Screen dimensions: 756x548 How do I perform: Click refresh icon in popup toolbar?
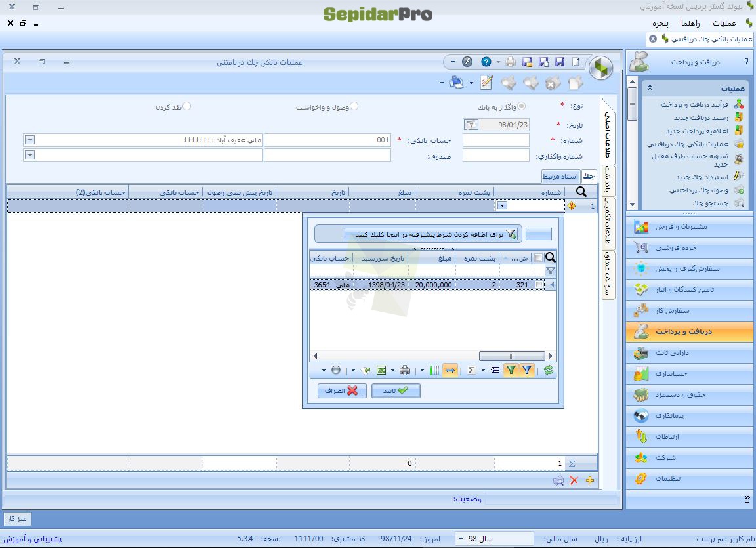pos(548,370)
